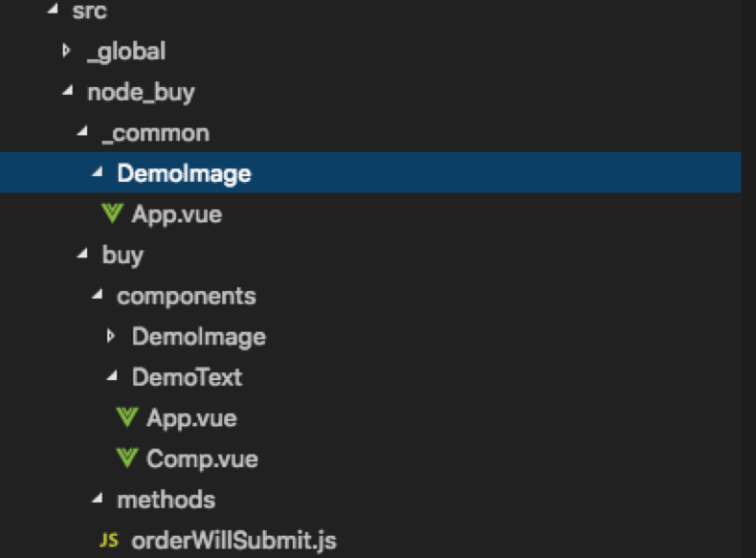Collapse the methods folder arrow

[x=98, y=498]
